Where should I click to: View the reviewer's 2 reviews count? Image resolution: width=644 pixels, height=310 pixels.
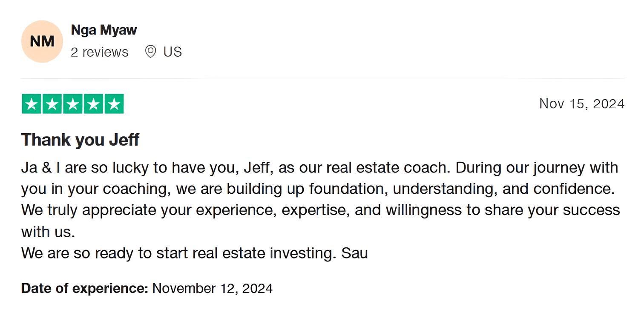tap(99, 52)
